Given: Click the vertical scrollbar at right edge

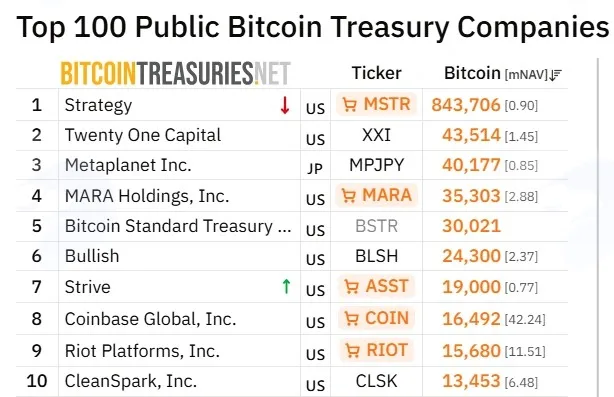Looking at the screenshot, I should coord(598,227).
